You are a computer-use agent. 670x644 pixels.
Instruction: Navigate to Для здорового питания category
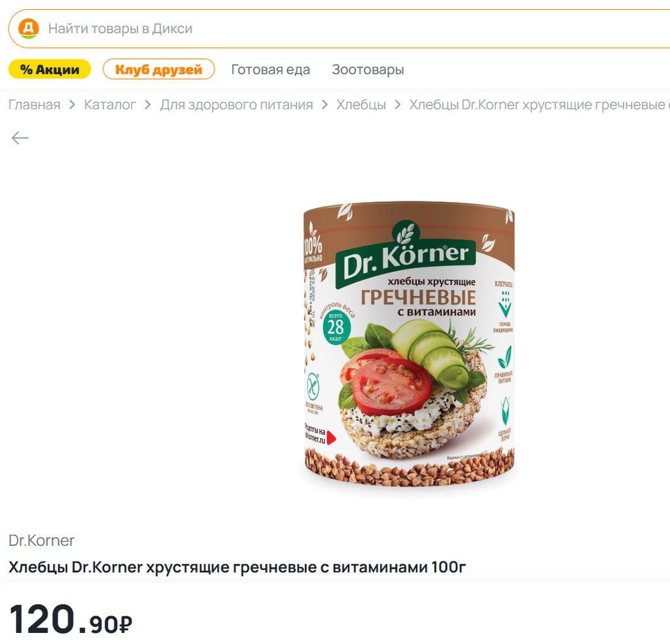(236, 105)
